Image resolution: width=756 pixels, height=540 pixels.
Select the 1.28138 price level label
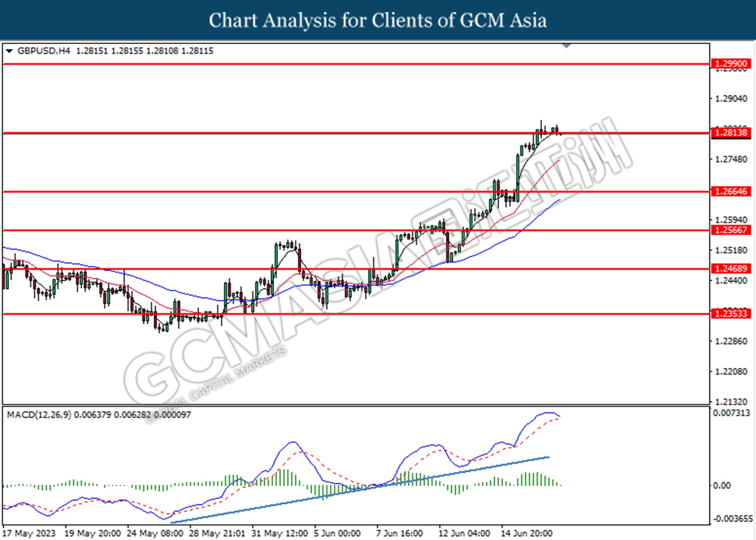731,133
